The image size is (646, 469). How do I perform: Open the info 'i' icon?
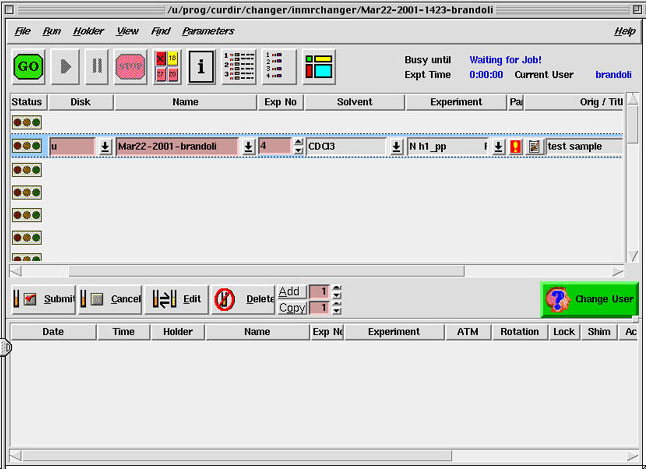point(201,67)
